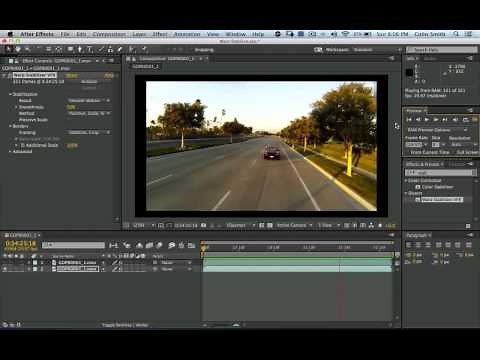Left-align text in Paragraph panel
Viewport: 480px width, 360px height.
pyautogui.click(x=409, y=245)
